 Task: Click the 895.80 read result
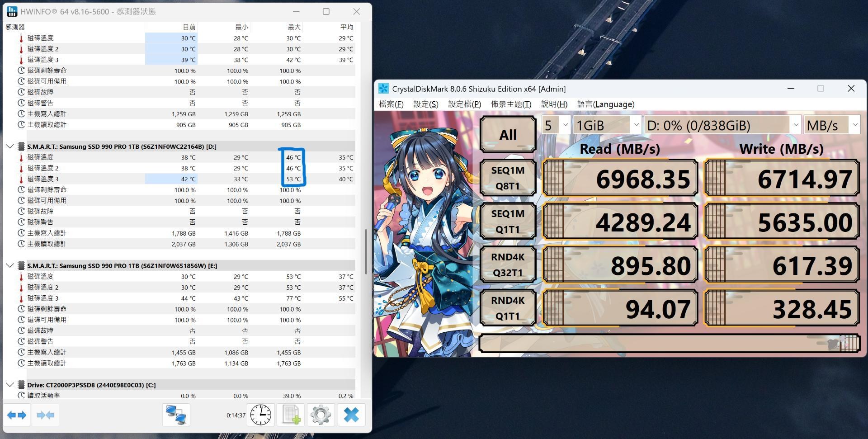[620, 265]
